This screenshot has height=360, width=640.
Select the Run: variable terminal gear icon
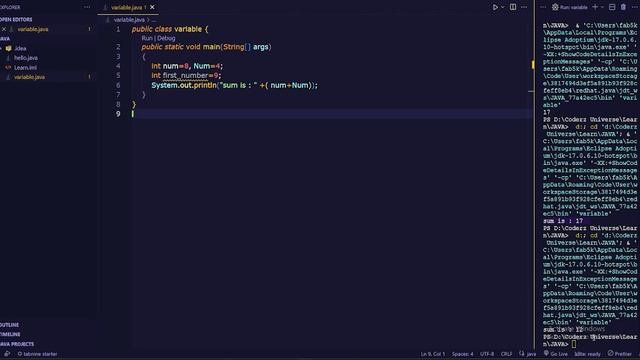coord(555,7)
